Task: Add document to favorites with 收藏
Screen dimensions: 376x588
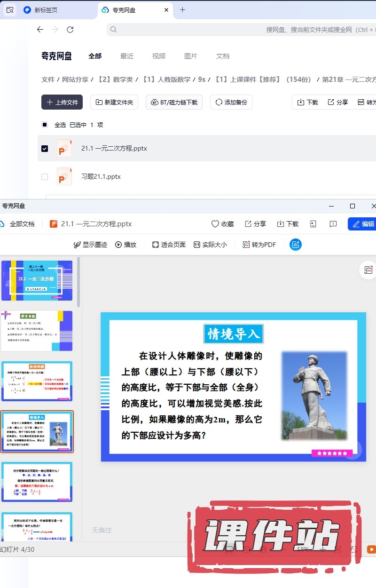Action: (222, 224)
